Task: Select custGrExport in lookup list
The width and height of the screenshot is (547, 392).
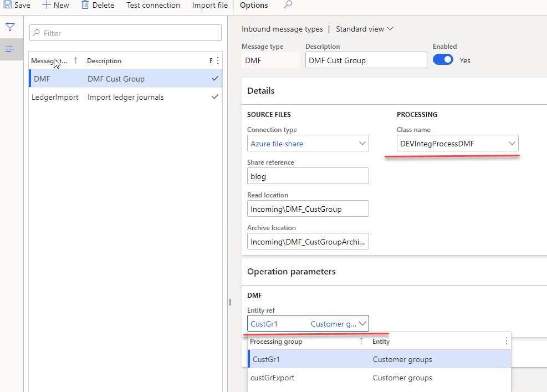Action: (x=380, y=378)
